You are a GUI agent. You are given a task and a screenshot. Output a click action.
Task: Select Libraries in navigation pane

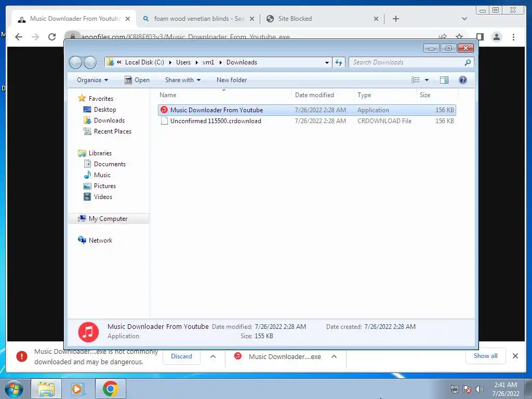pyautogui.click(x=100, y=153)
